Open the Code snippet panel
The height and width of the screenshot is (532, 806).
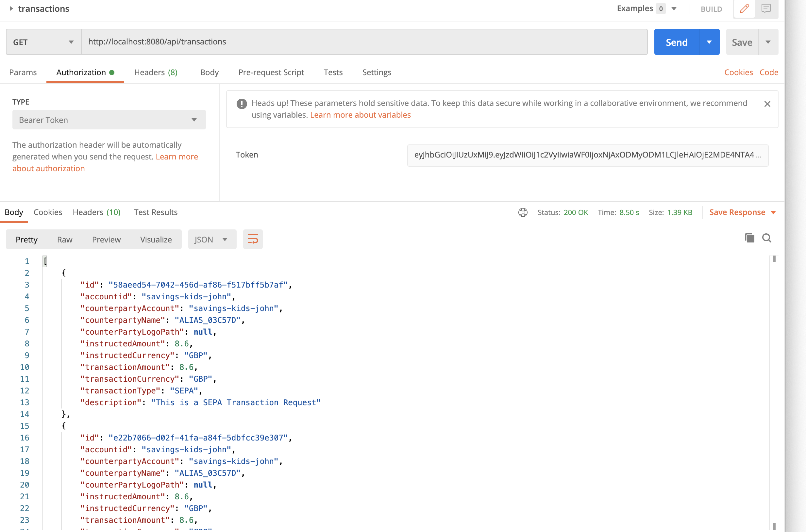pos(769,72)
